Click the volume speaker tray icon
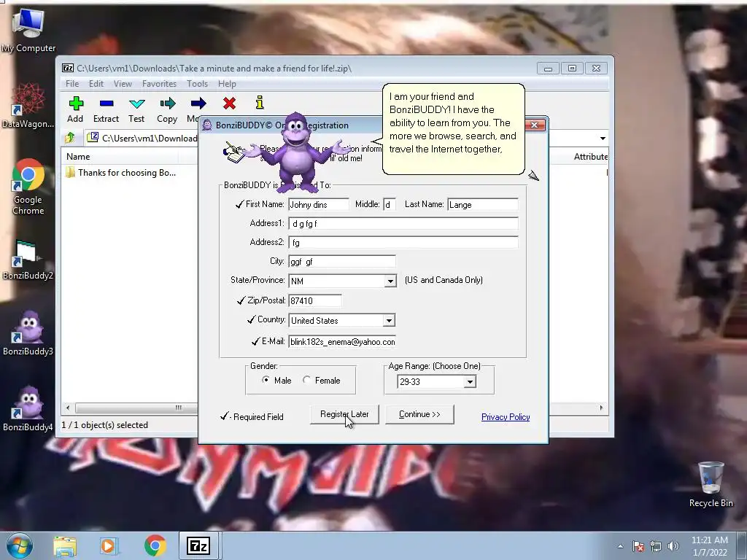The image size is (747, 560). (x=673, y=546)
